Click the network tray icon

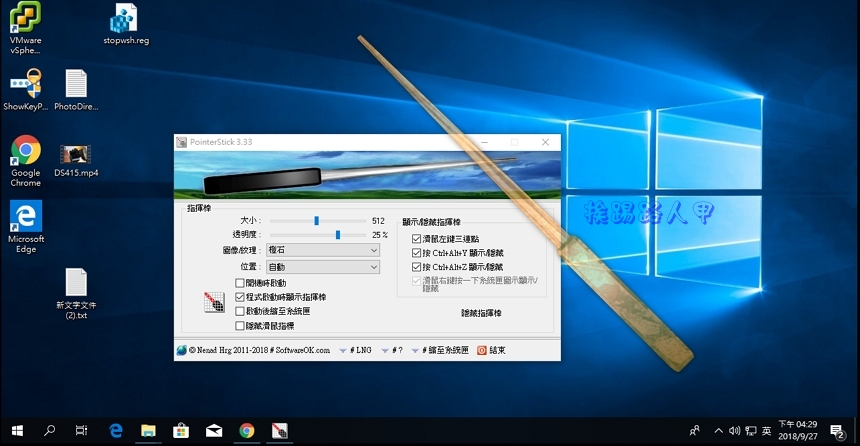pos(750,431)
